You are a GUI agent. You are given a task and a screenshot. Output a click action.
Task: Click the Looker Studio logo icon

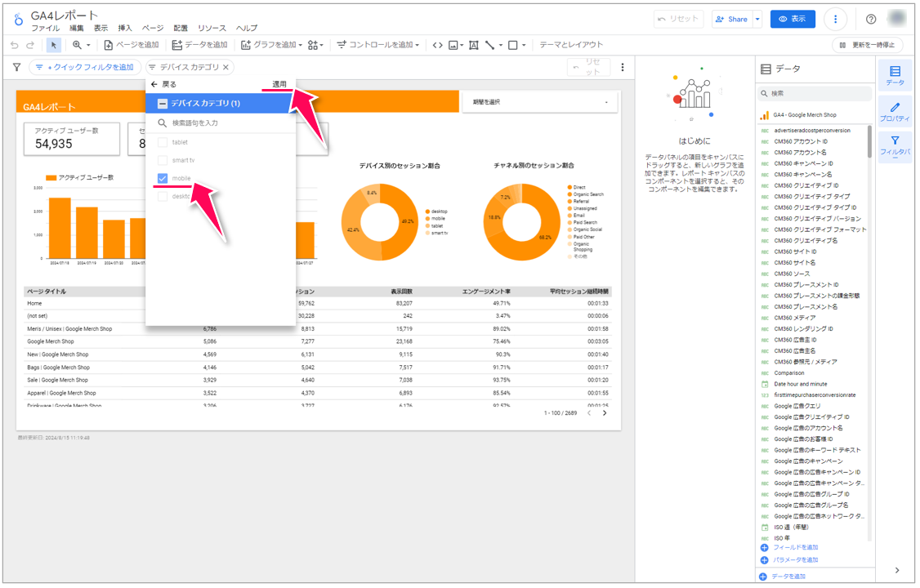(x=19, y=20)
